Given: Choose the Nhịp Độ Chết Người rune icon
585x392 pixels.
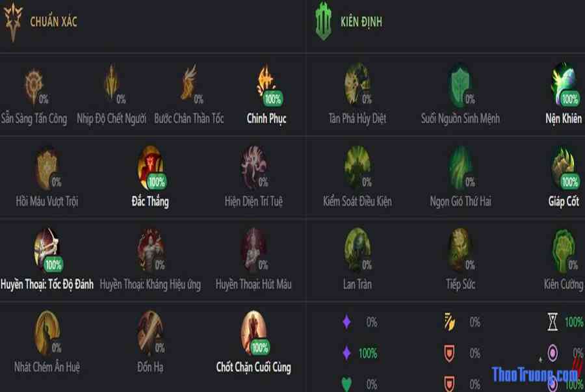Looking at the screenshot, I should coord(112,83).
